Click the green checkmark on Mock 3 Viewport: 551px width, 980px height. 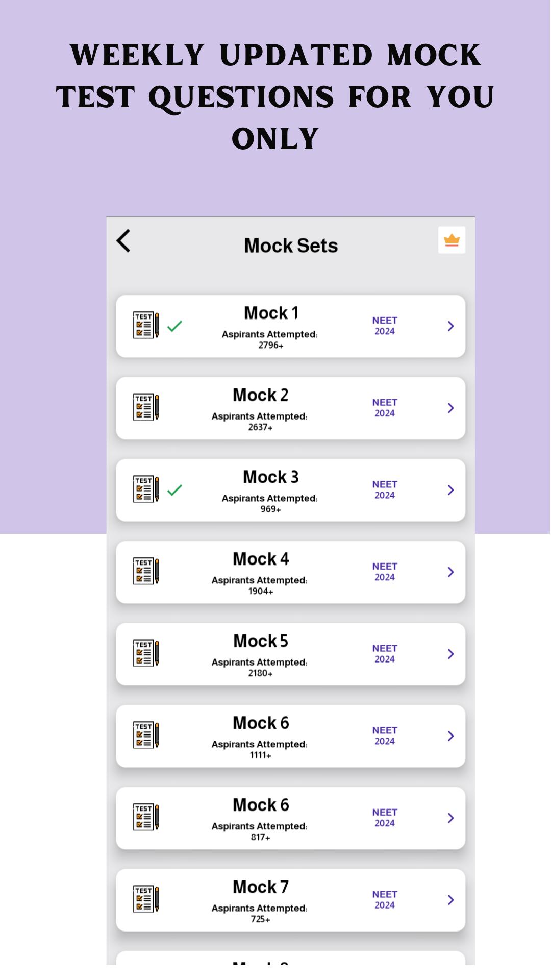click(x=174, y=490)
